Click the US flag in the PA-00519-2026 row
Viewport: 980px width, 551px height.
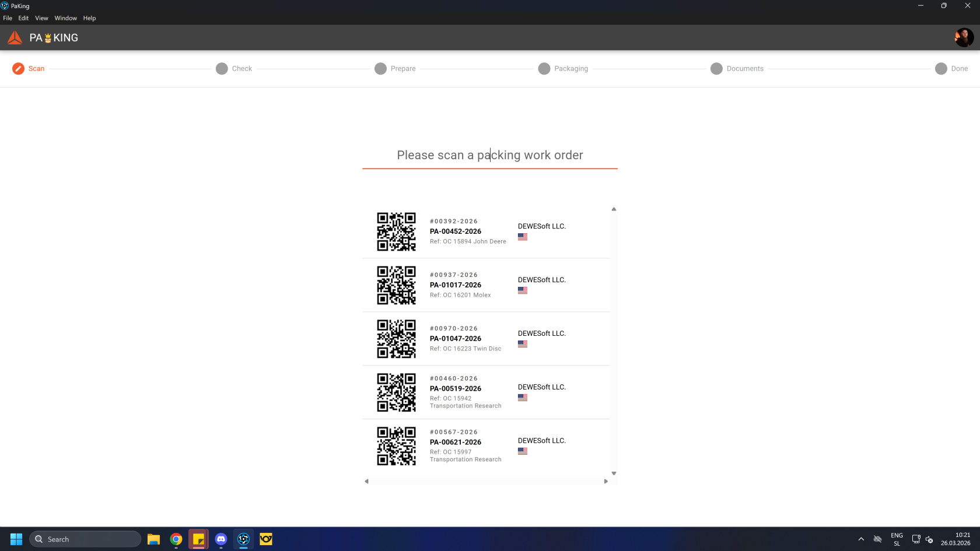click(x=523, y=398)
